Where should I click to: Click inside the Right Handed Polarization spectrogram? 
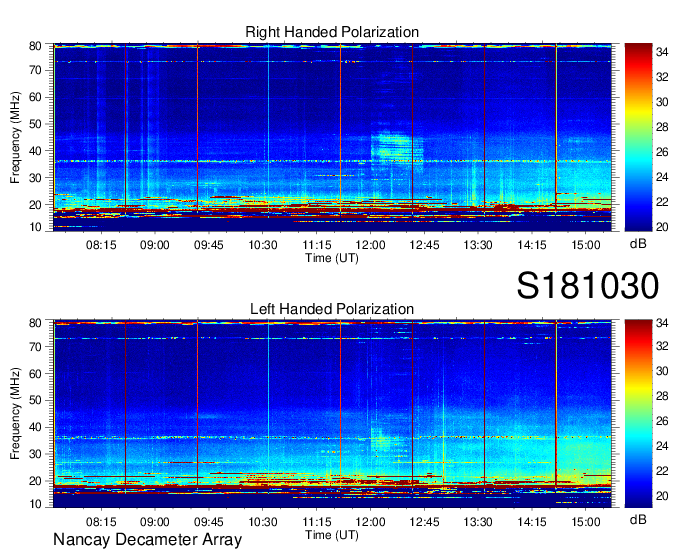point(332,137)
